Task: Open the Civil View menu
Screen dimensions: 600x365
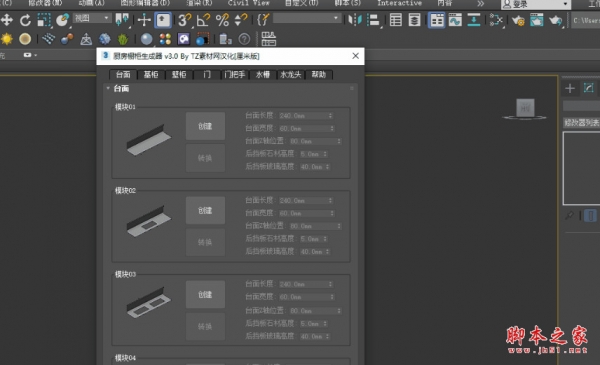Action: coord(249,3)
